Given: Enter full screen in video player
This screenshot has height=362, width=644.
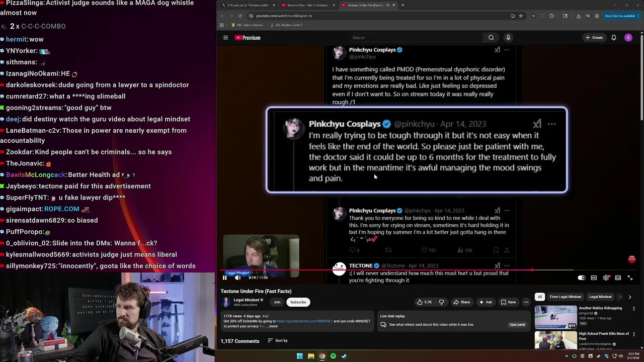Looking at the screenshot, I should pos(630,278).
